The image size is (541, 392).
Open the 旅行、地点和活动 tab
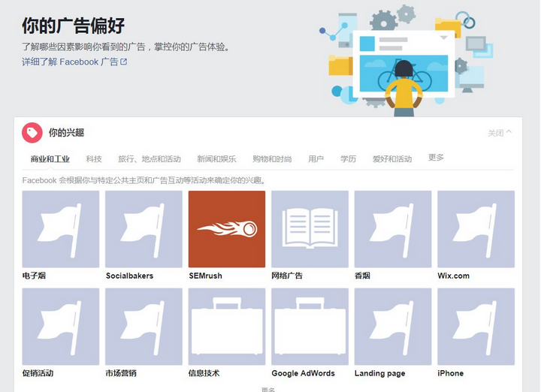coord(150,159)
